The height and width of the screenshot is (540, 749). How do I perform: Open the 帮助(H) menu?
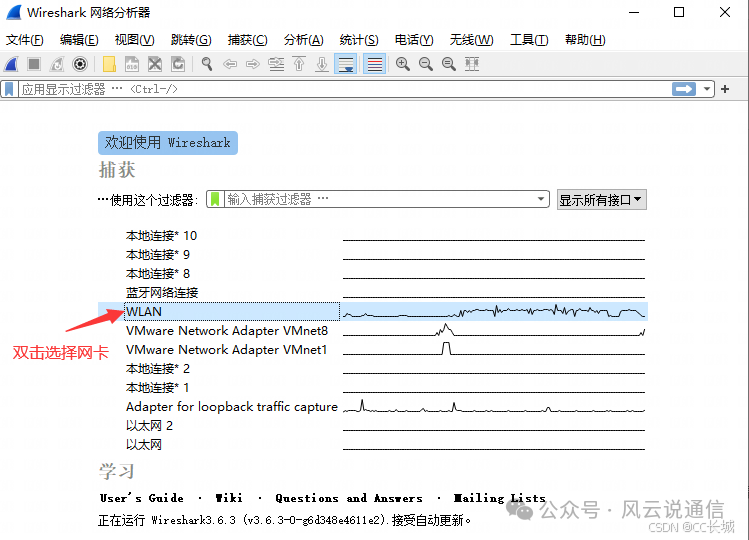(585, 40)
